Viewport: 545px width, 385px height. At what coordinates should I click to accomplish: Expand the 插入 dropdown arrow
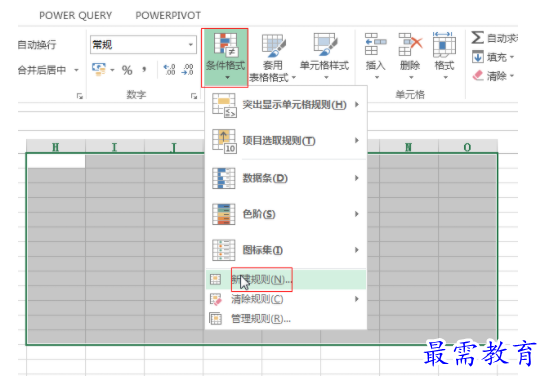(376, 77)
